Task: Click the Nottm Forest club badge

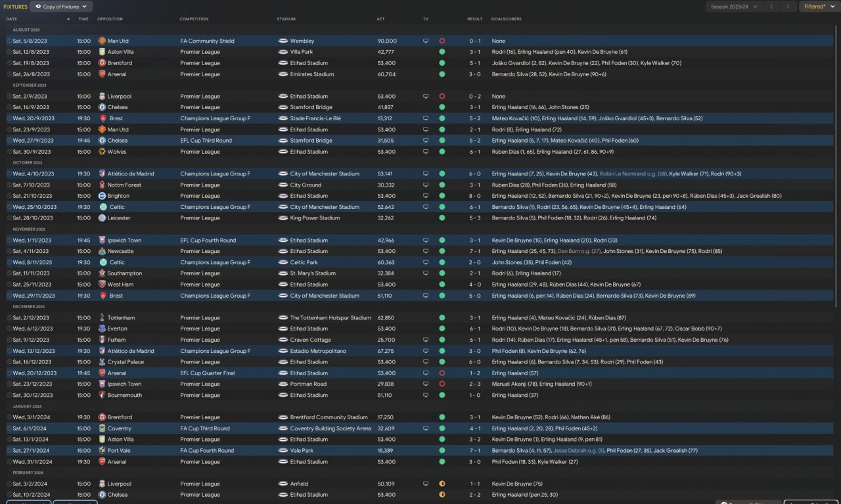Action: pyautogui.click(x=102, y=185)
